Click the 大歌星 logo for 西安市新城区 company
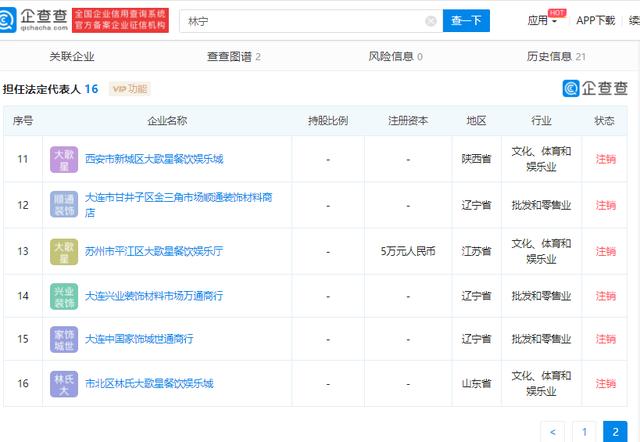 [64, 160]
